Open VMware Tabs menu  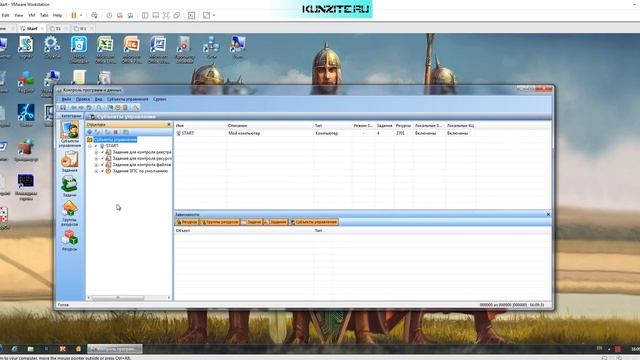[x=44, y=15]
